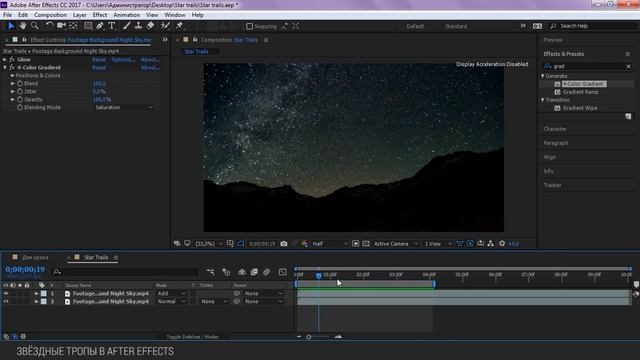Open the File menu
The height and width of the screenshot is (360, 640).
[7, 15]
